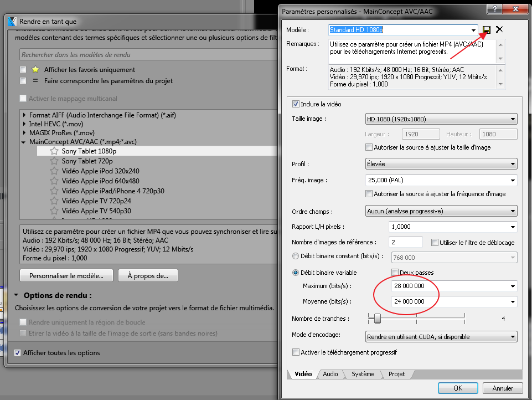Click the Nombre d'images de référence field
This screenshot has height=400, width=532.
[x=405, y=242]
